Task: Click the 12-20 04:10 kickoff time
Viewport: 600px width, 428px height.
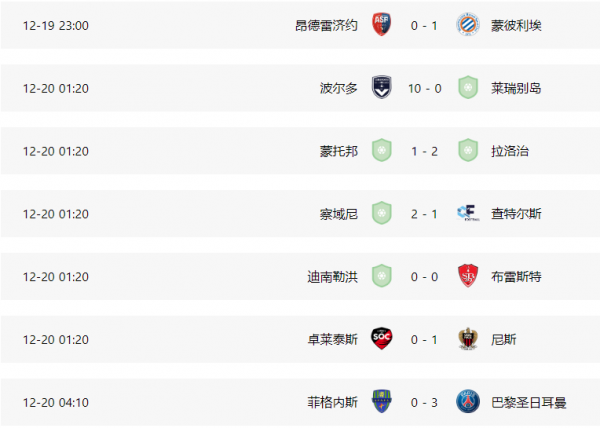Action: pos(56,402)
